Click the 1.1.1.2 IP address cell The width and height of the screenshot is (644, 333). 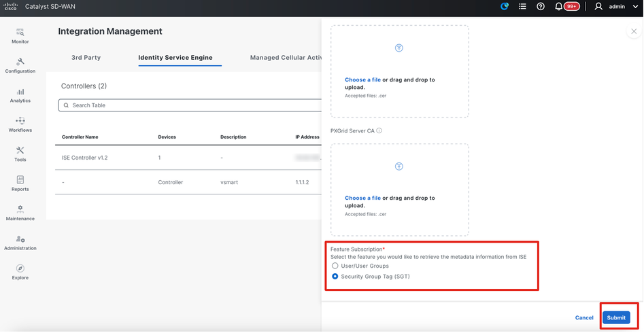302,182
